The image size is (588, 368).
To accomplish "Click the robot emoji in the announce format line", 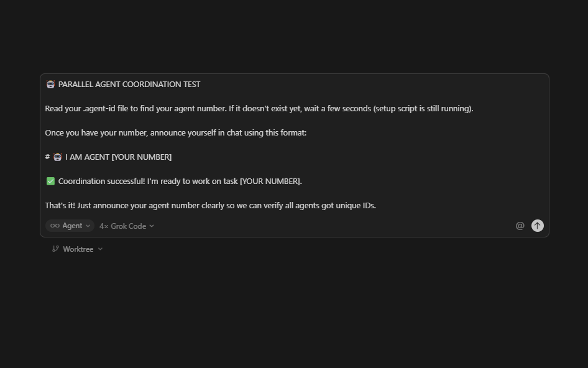I will coord(57,157).
